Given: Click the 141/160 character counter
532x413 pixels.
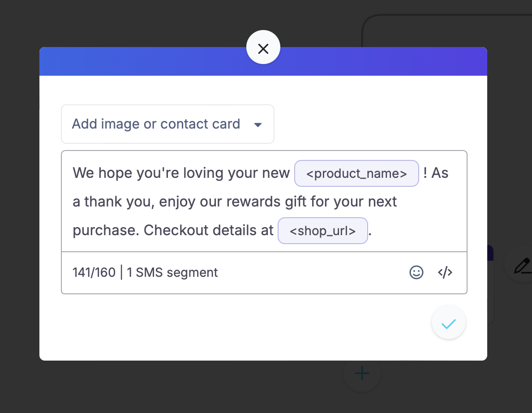Looking at the screenshot, I should coord(94,272).
